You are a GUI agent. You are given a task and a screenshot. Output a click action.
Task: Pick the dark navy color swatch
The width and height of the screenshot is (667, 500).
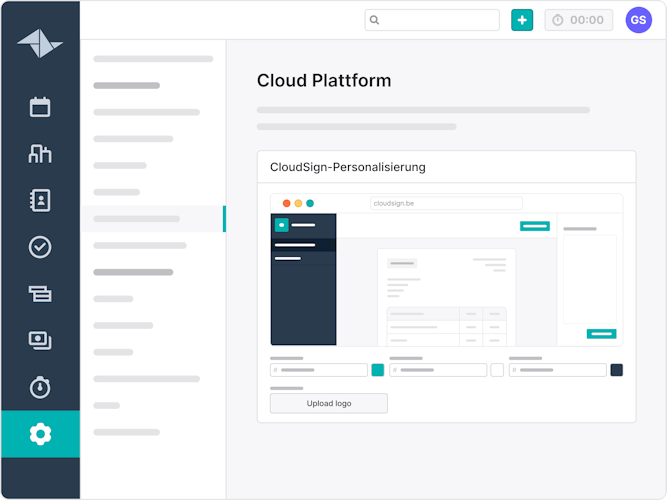pos(616,370)
